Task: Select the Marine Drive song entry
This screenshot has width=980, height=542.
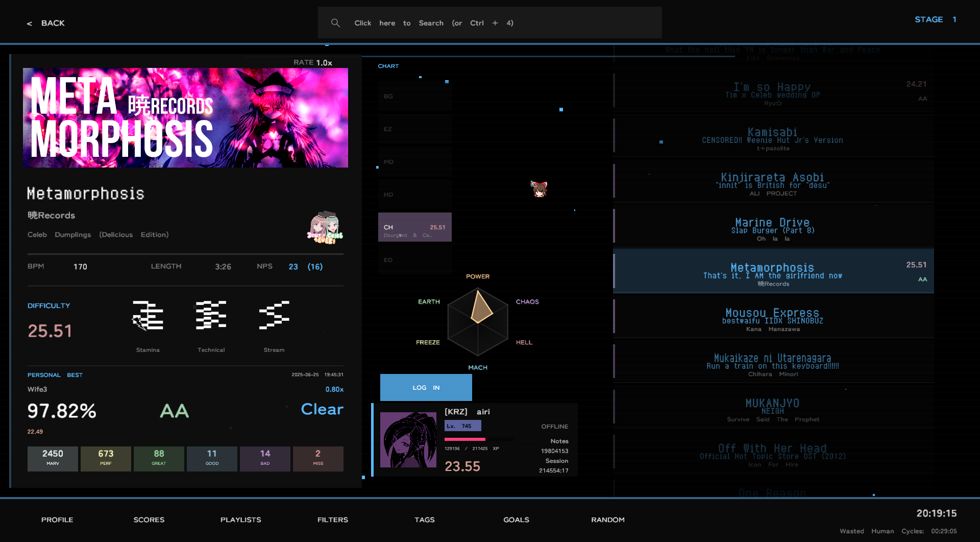Action: [773, 226]
